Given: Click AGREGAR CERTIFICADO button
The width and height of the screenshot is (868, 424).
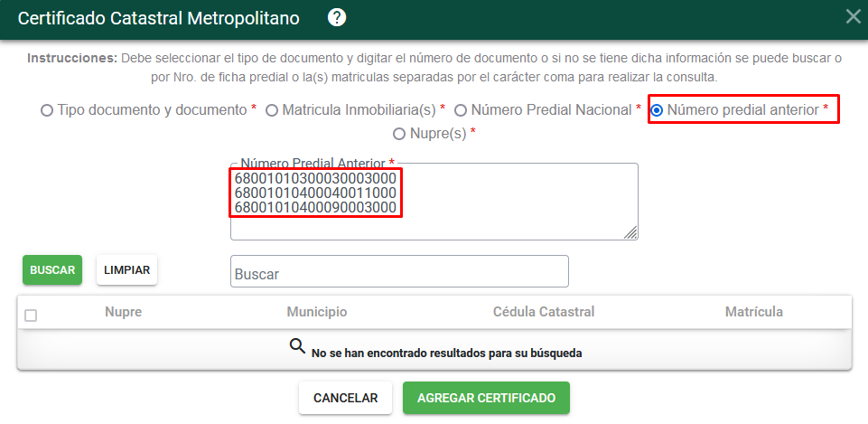Looking at the screenshot, I should click(x=486, y=398).
